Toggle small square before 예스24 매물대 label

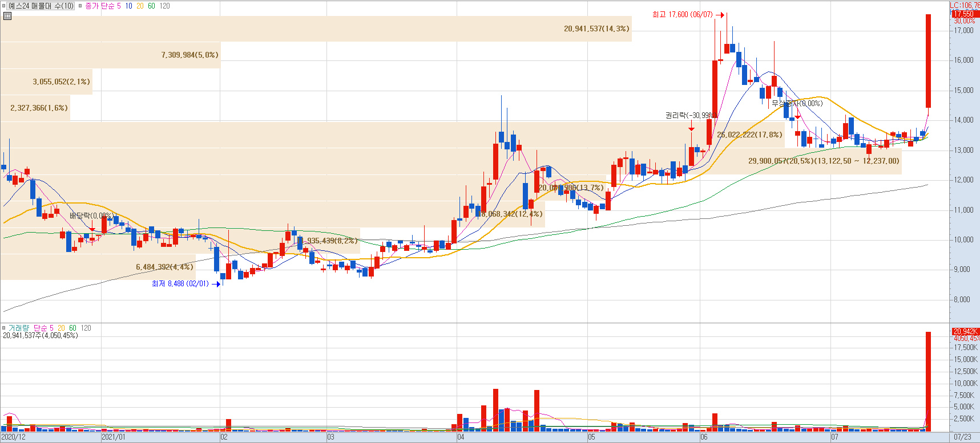4,6
